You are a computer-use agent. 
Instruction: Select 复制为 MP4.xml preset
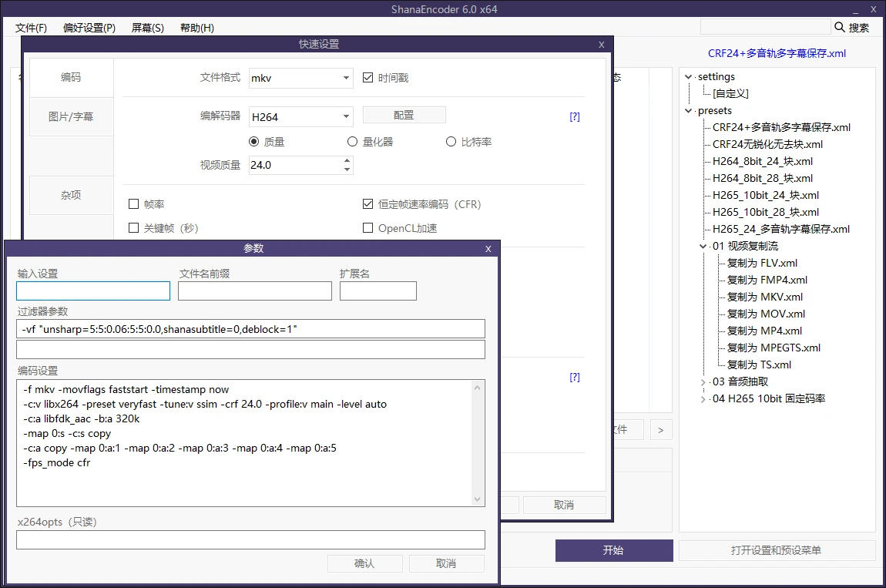(x=764, y=331)
